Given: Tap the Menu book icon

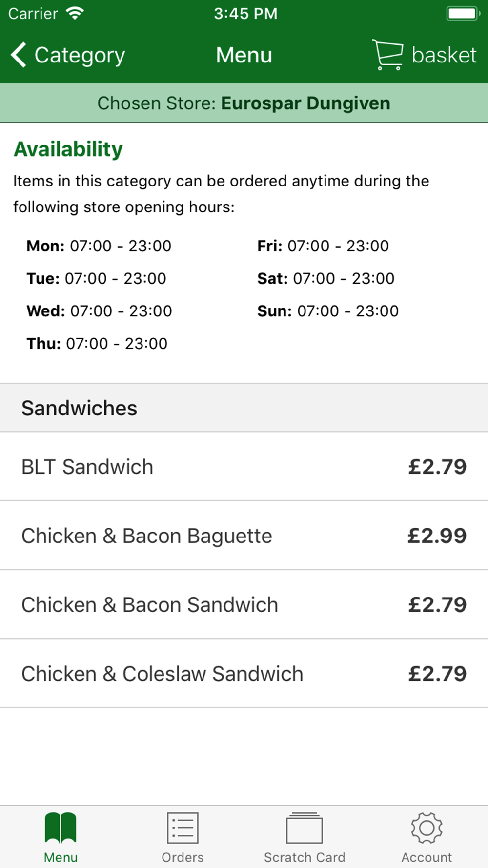Looking at the screenshot, I should 61,827.
